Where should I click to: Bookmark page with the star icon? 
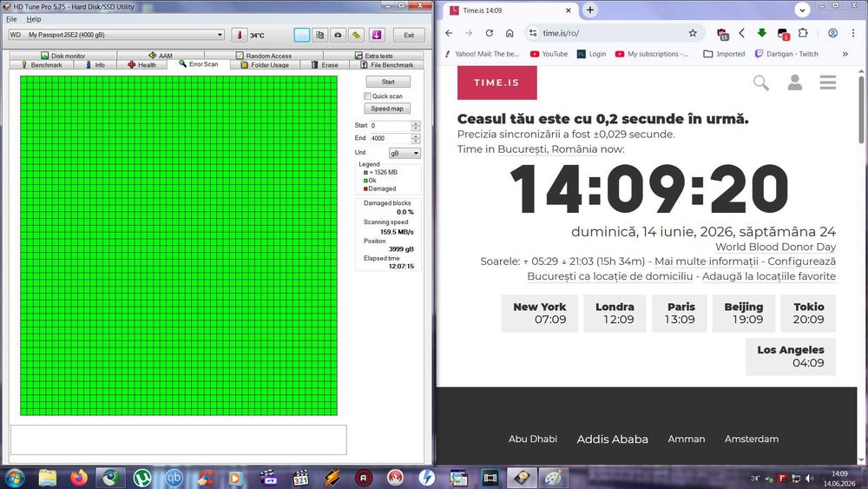pyautogui.click(x=693, y=33)
